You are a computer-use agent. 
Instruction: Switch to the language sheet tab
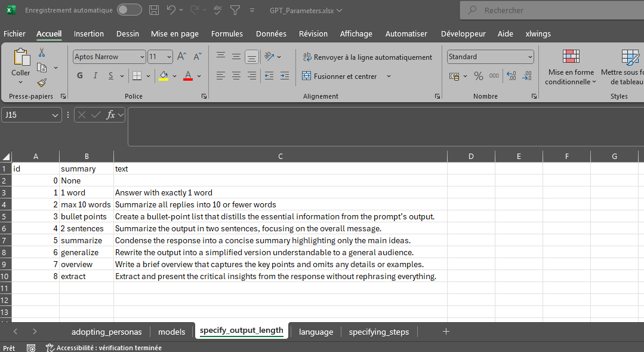[316, 330]
